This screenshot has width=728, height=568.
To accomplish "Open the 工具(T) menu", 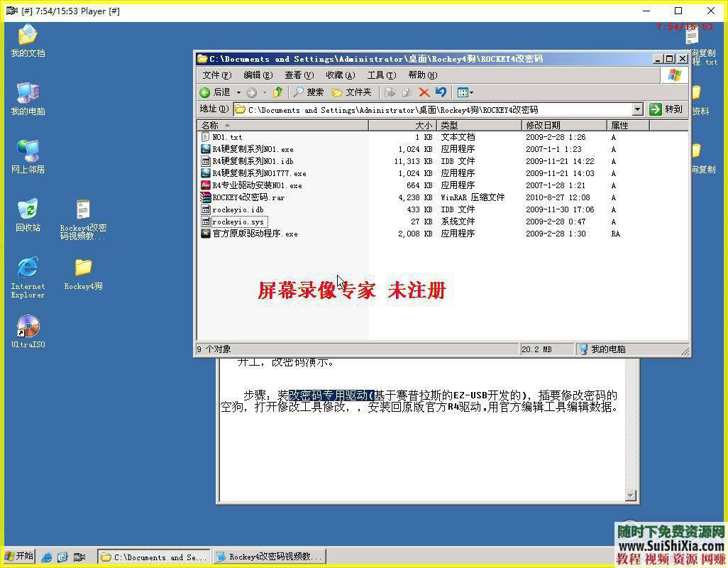I will tap(381, 75).
